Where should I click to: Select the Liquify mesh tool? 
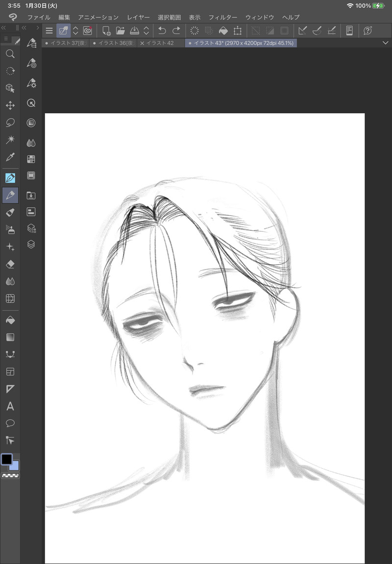click(x=10, y=298)
